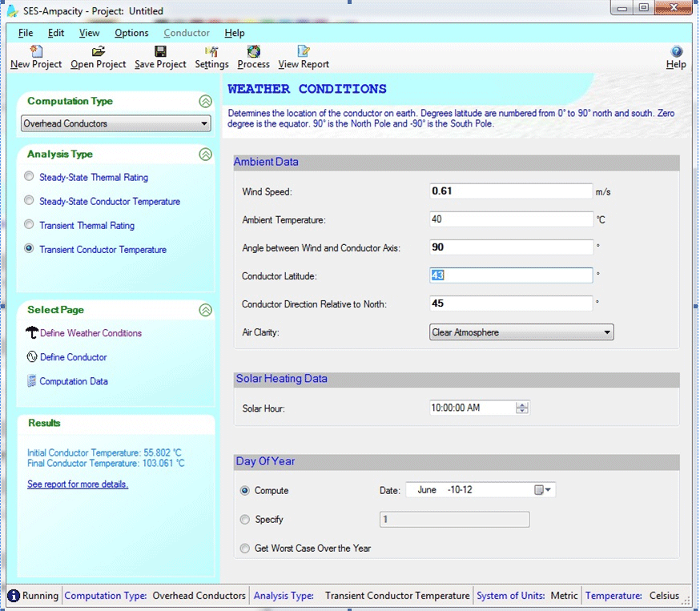The height and width of the screenshot is (611, 700).
Task: Click See report for more details link
Action: pos(78,484)
